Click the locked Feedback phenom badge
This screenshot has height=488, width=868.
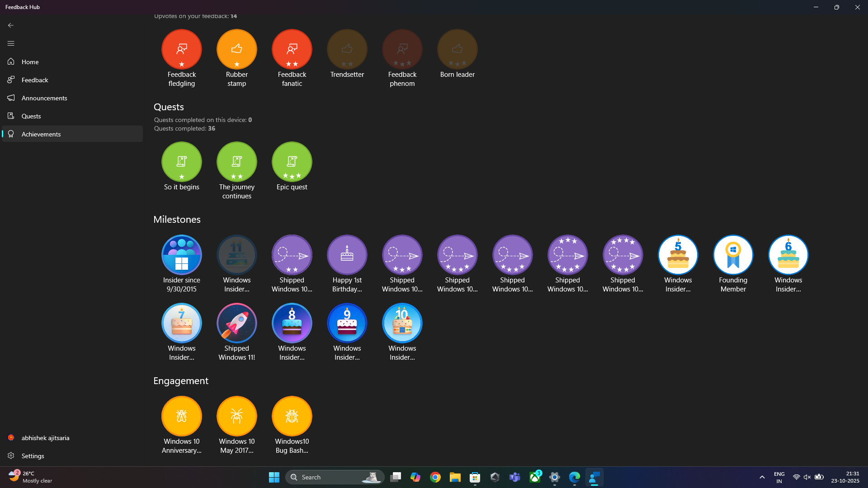[x=402, y=50]
